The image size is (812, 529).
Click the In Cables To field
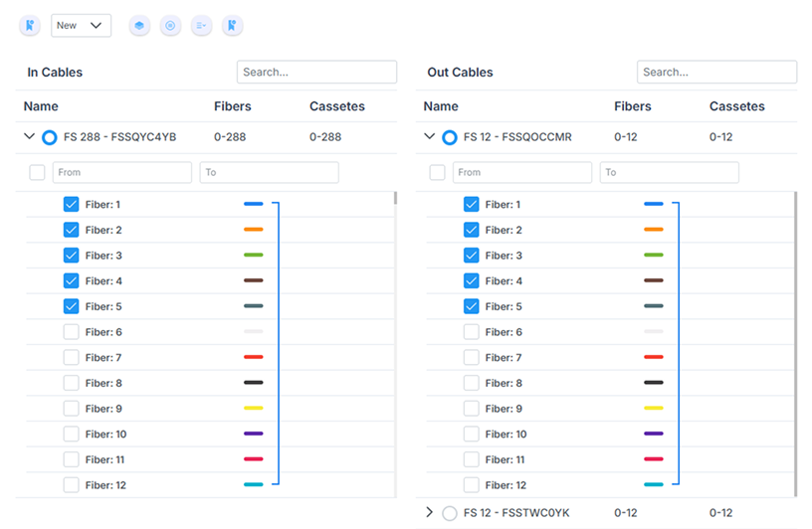pyautogui.click(x=270, y=172)
